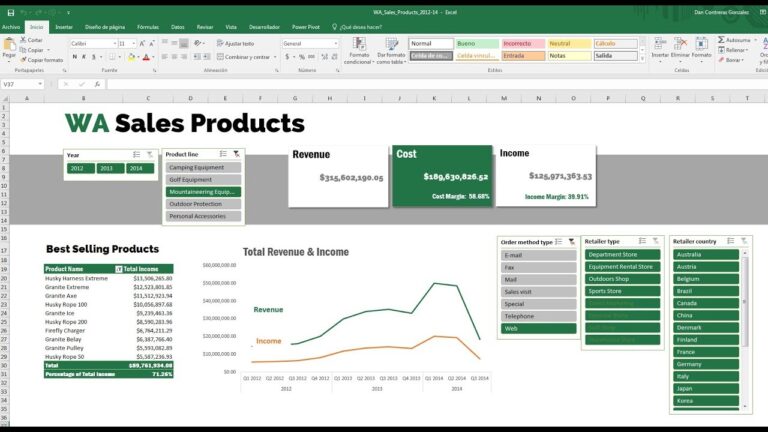Open the Archivo tab

click(11, 27)
